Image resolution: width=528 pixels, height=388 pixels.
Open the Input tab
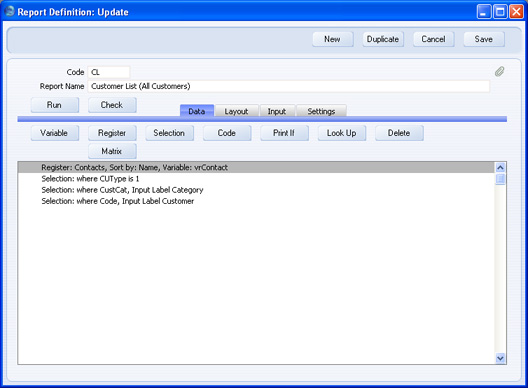277,111
